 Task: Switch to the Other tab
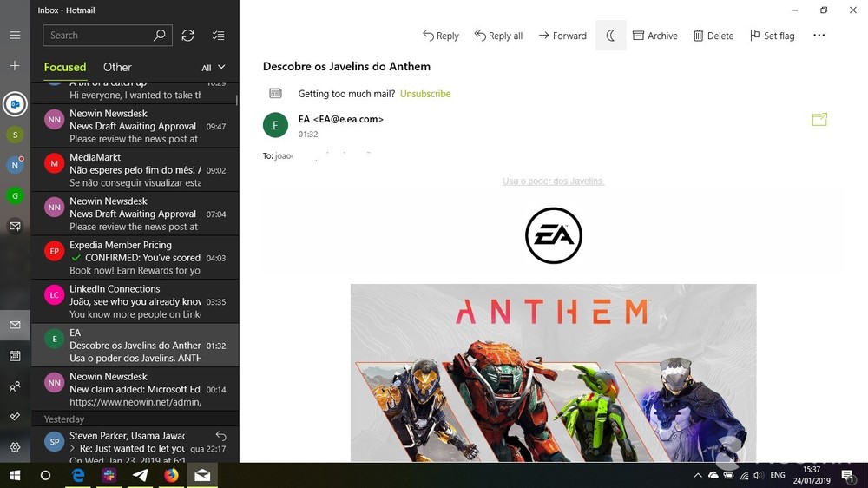coord(117,67)
